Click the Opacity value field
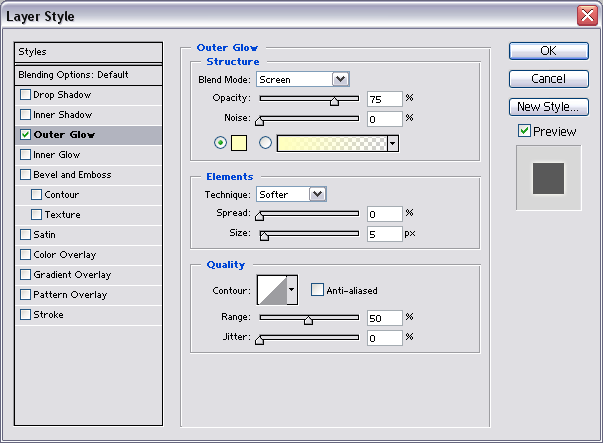Image resolution: width=603 pixels, height=443 pixels. click(x=385, y=99)
